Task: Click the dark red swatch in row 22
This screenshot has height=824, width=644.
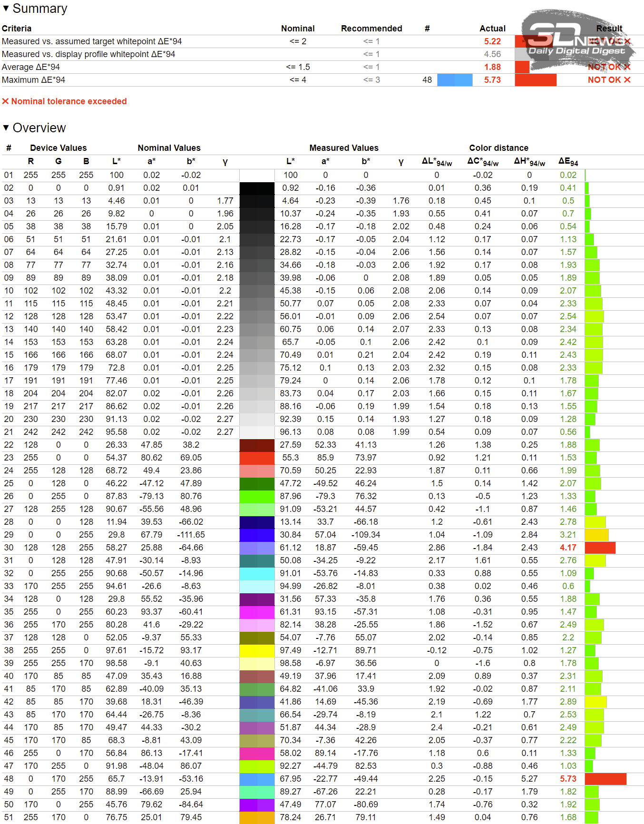Action: coord(257,445)
